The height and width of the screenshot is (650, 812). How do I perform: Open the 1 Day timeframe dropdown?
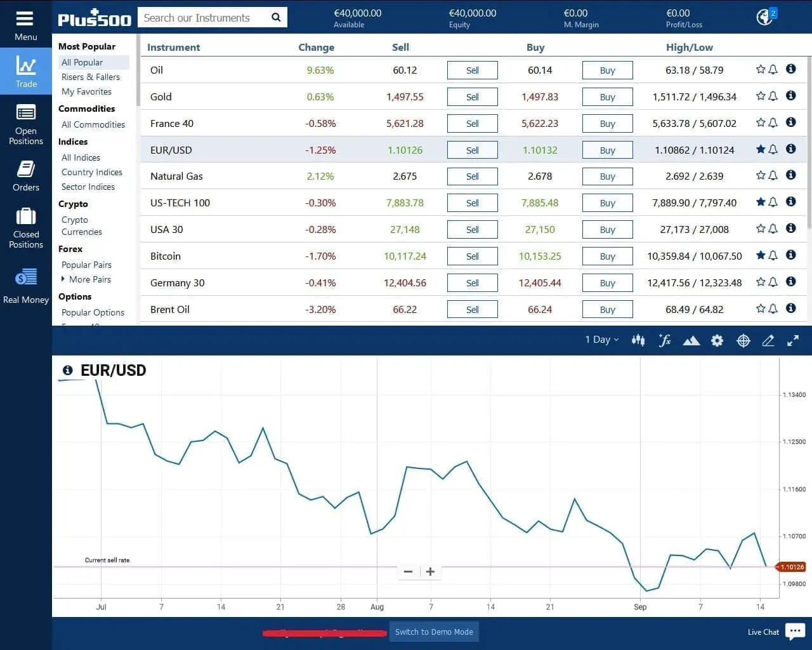tap(600, 339)
